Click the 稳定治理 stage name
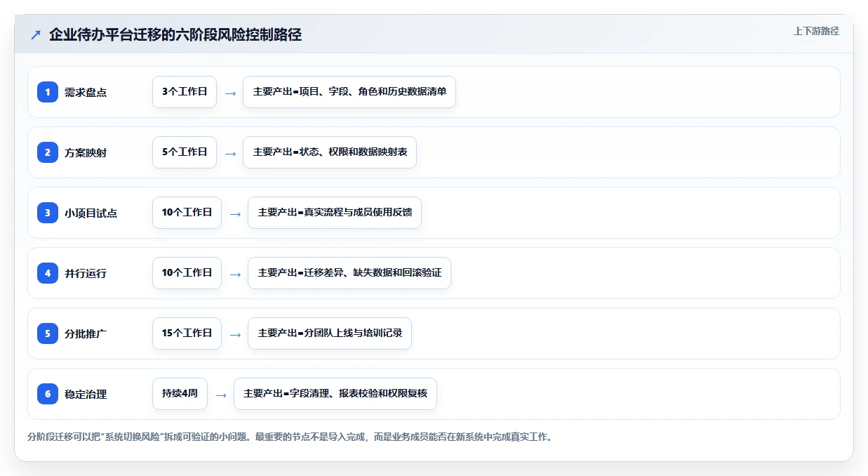 [86, 394]
